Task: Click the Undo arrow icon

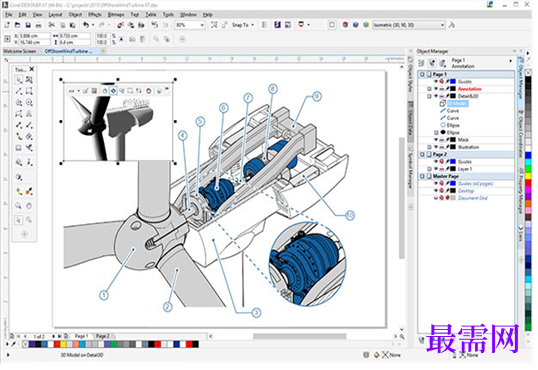Action: click(86, 25)
